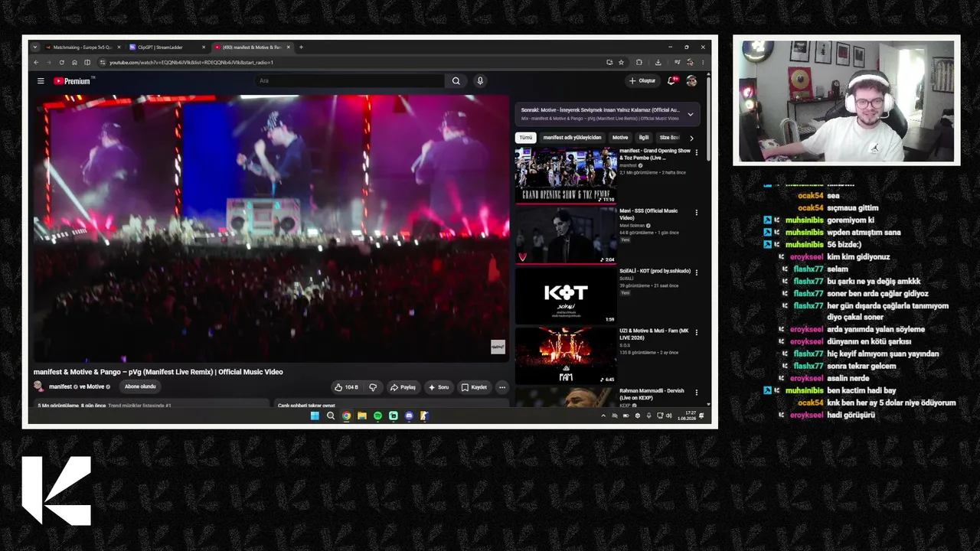
Task: Show more filter chips with right arrow
Action: (691, 138)
